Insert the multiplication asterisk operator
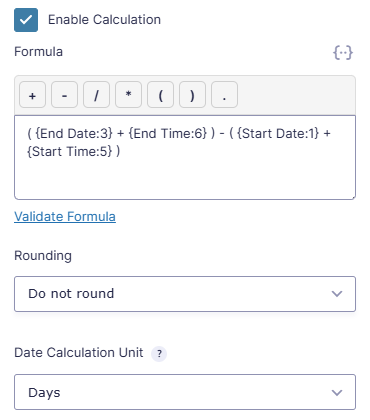The height and width of the screenshot is (420, 370). pyautogui.click(x=128, y=95)
